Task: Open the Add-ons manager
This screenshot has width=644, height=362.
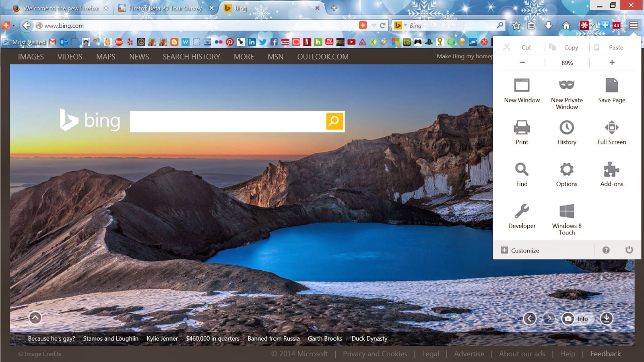Action: point(611,173)
